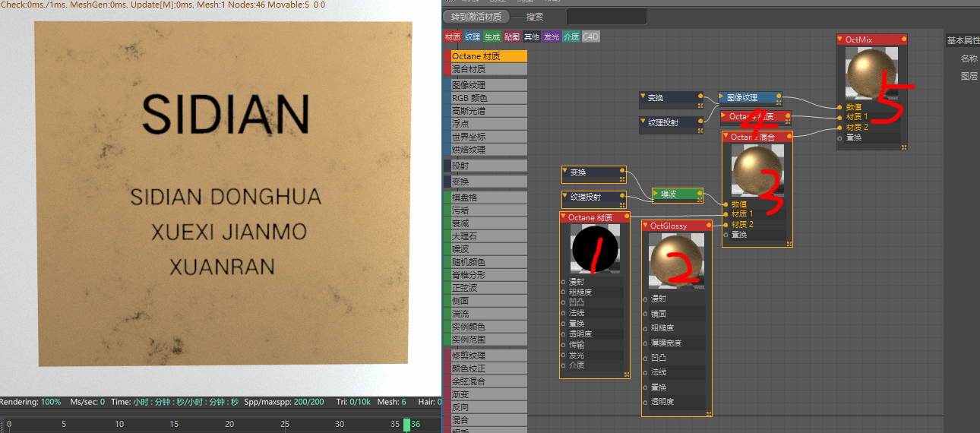Click the output port of the 噪波 node
Screen dimensions: 980x433
(700, 194)
